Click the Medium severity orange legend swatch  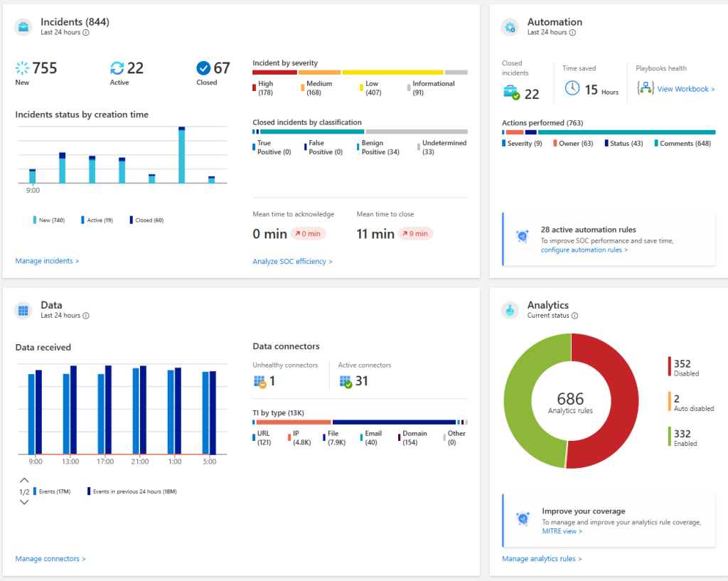tap(303, 87)
